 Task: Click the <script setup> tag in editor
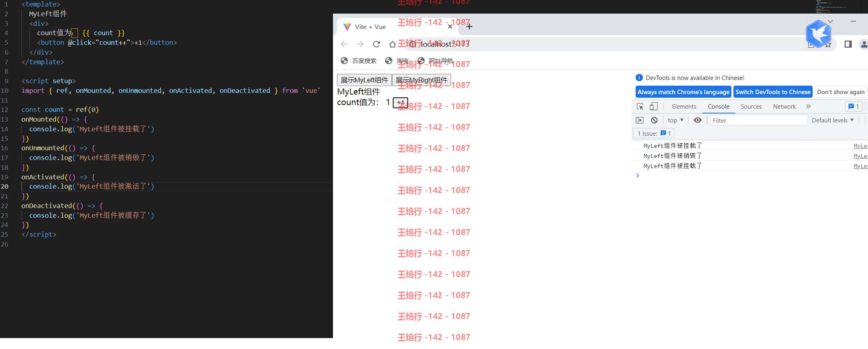(48, 81)
